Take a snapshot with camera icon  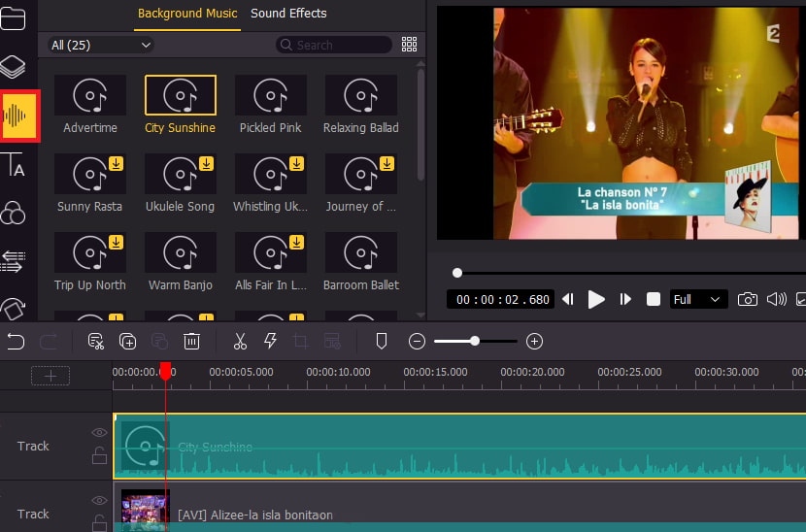(748, 299)
